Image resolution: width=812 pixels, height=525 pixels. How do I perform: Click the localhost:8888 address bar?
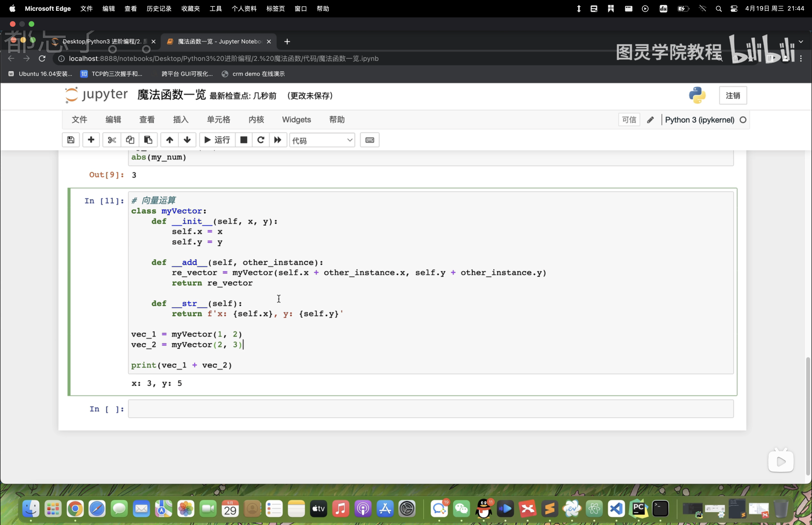[x=223, y=58]
